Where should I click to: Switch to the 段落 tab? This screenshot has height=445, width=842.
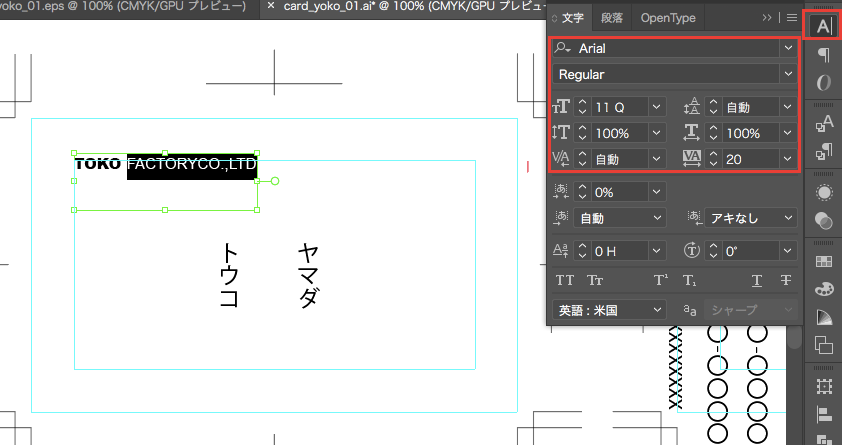click(x=611, y=18)
